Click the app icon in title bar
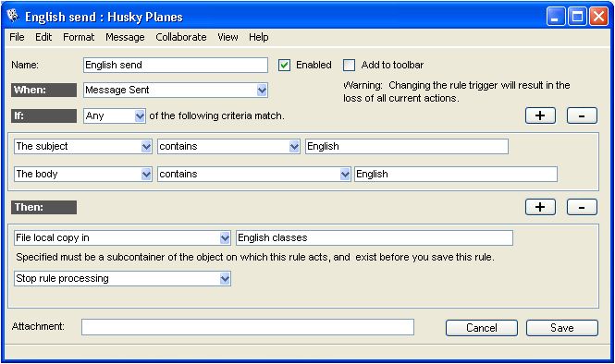This screenshot has width=615, height=364. pos(13,16)
